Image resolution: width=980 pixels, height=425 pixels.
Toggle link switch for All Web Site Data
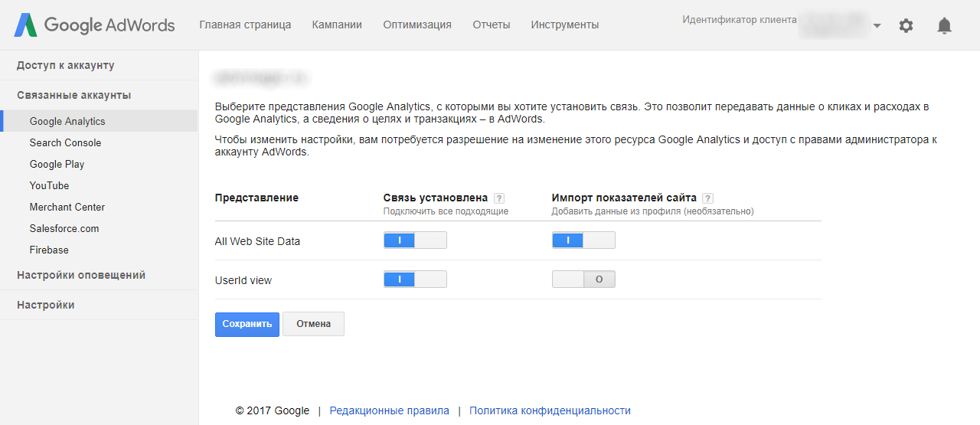[415, 240]
